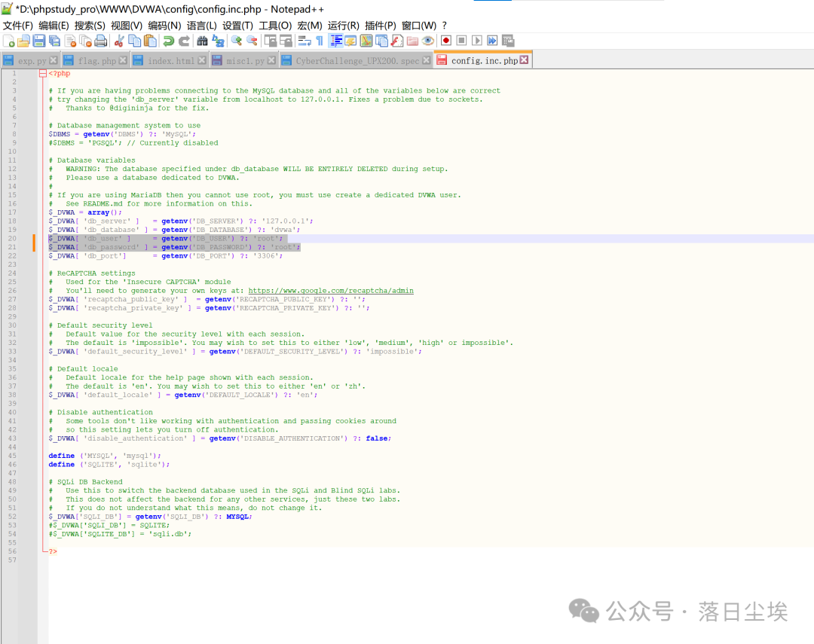Undo last edit with green arrow icon
814x644 pixels.
click(168, 41)
